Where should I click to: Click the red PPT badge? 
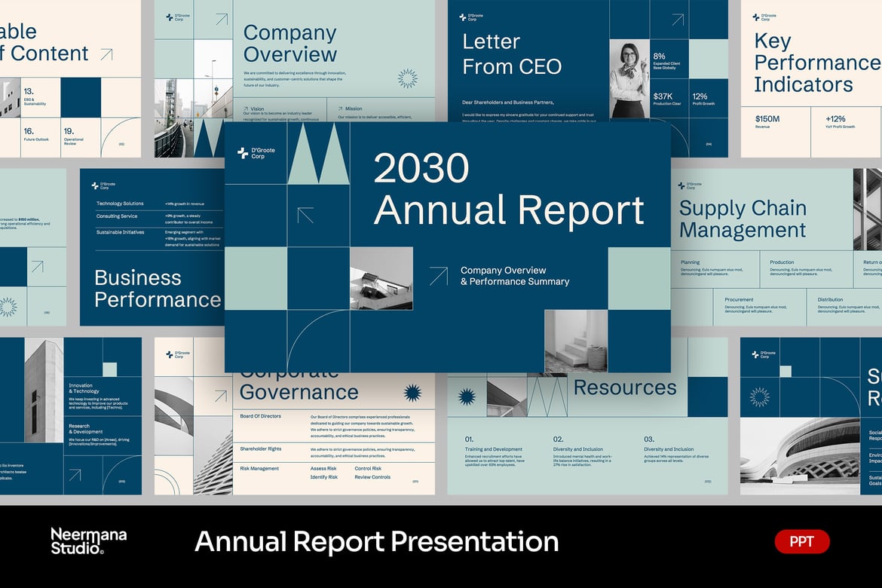pyautogui.click(x=801, y=542)
